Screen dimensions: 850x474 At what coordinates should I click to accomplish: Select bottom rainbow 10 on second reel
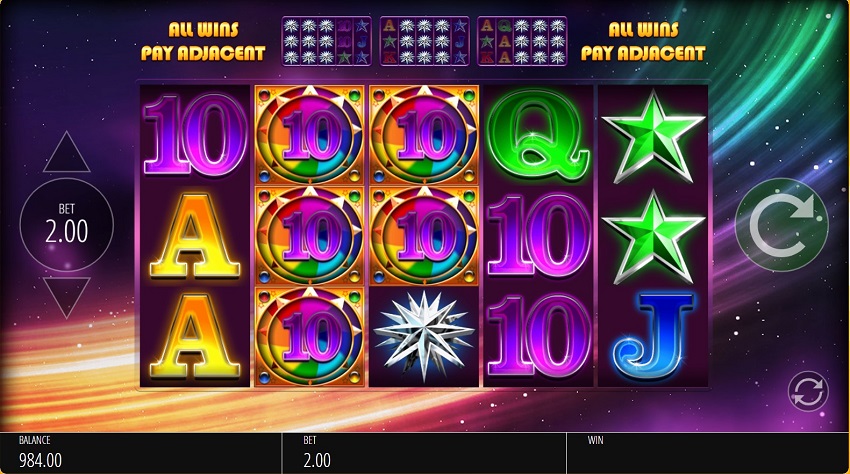[309, 336]
